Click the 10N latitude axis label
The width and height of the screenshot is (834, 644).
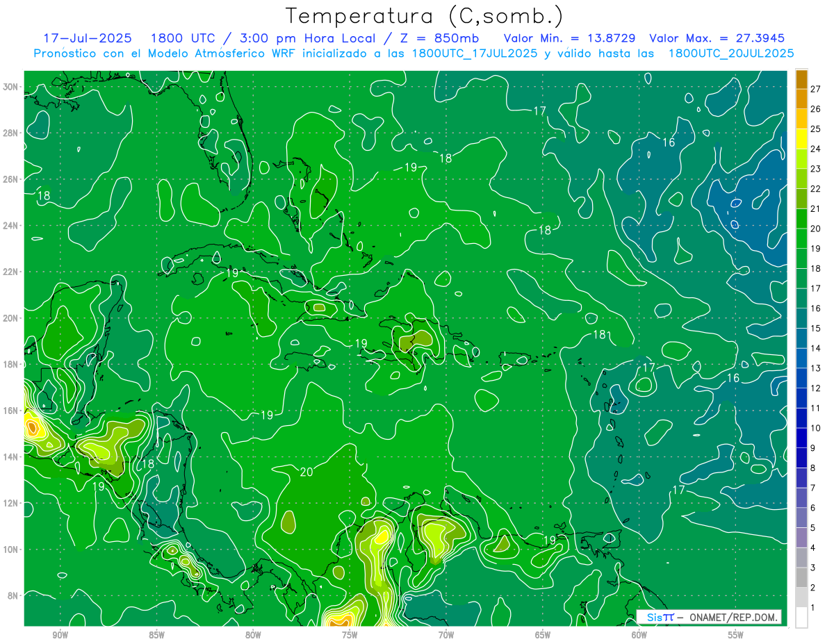pos(12,549)
